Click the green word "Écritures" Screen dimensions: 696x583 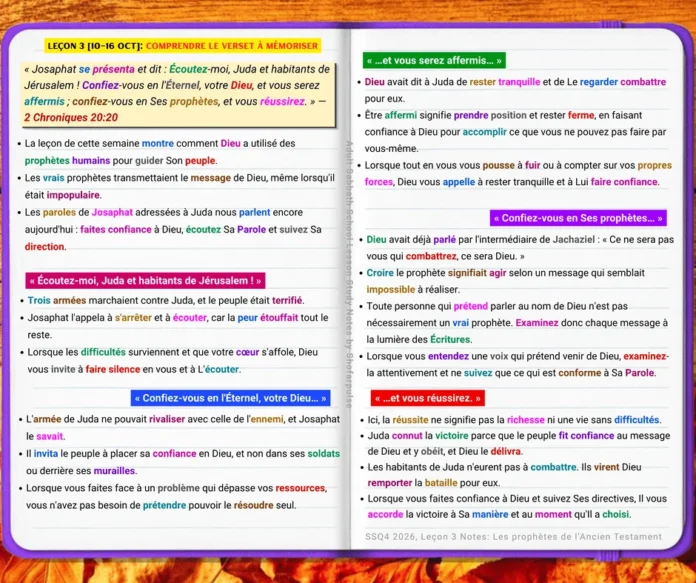click(x=450, y=339)
